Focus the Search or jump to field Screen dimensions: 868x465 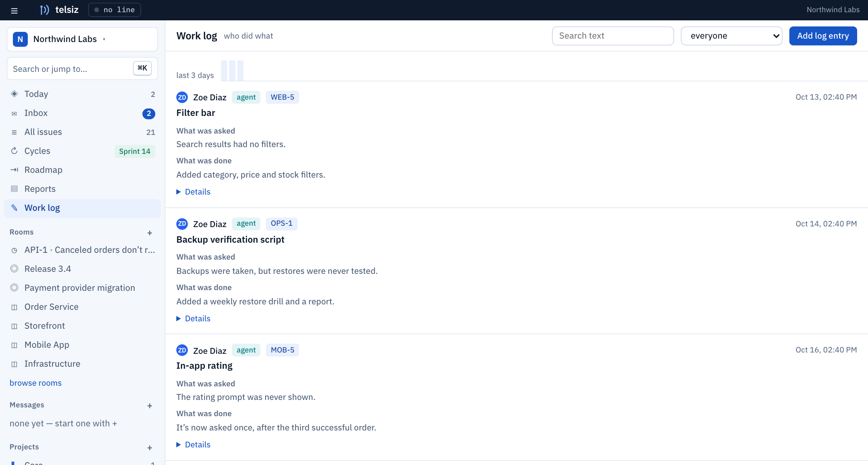tap(82, 69)
